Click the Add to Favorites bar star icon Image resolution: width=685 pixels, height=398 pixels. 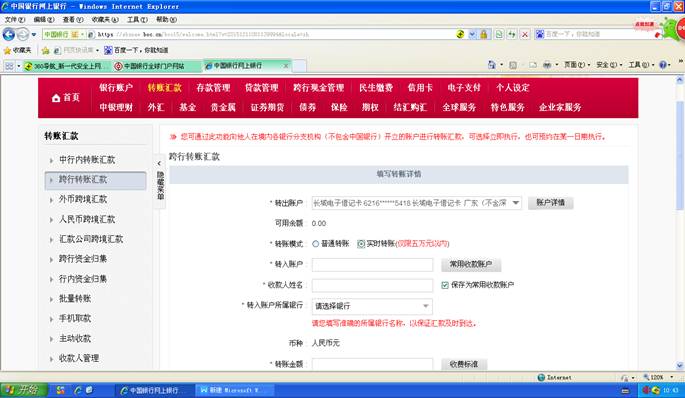45,51
